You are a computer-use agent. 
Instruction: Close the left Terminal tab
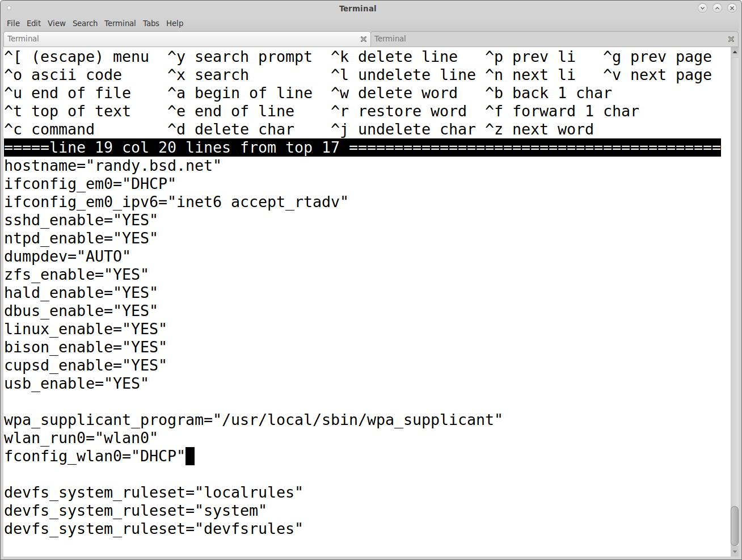tap(364, 39)
